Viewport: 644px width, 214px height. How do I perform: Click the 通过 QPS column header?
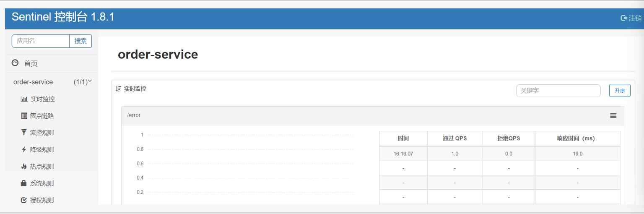pos(455,138)
